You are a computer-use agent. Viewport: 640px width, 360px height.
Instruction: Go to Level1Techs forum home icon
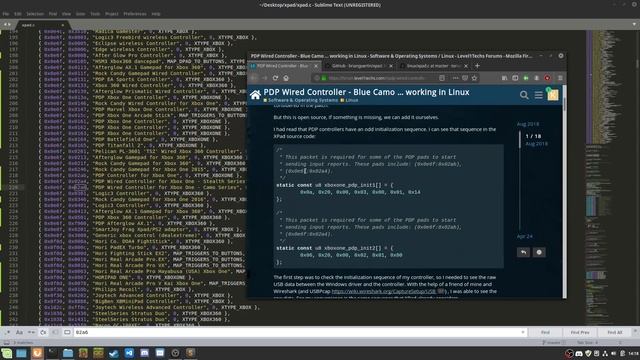[256, 95]
